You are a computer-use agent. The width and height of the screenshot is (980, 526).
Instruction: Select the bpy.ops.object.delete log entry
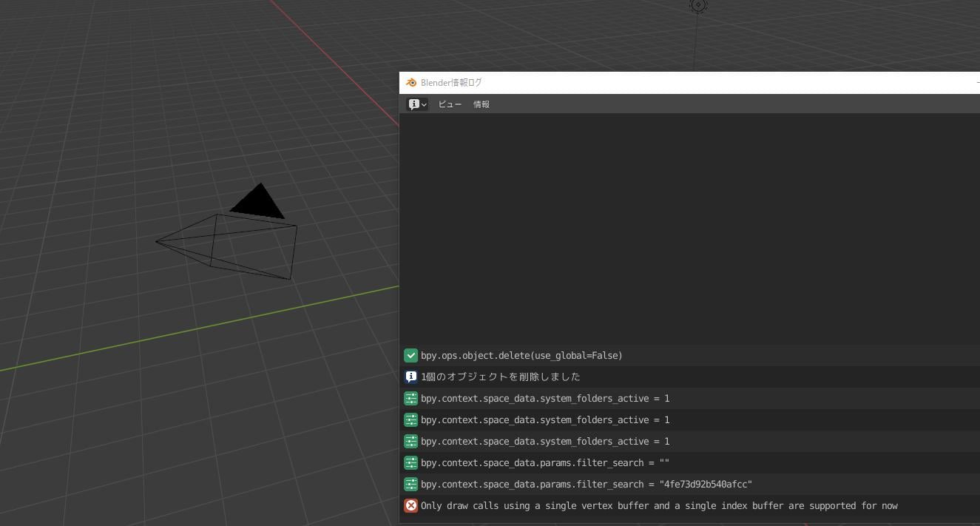tap(689, 356)
